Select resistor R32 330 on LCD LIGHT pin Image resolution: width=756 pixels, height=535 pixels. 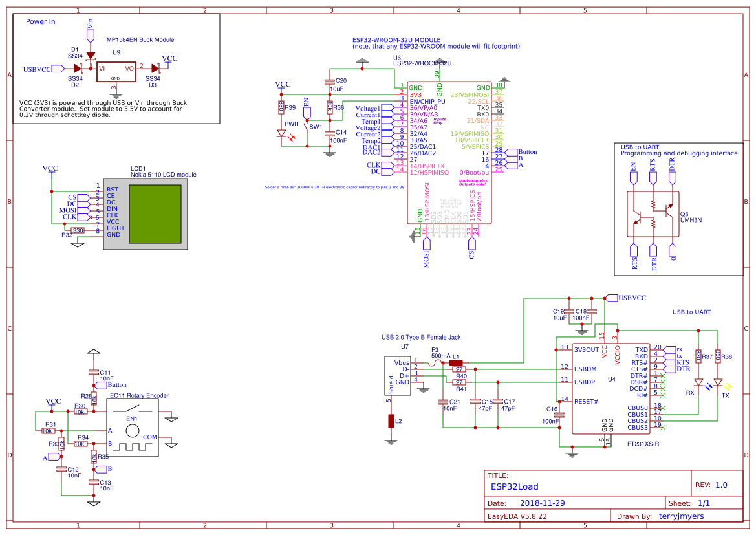[x=78, y=231]
